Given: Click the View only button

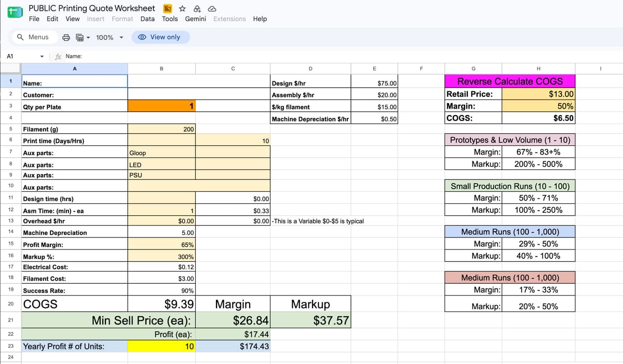Looking at the screenshot, I should 160,37.
